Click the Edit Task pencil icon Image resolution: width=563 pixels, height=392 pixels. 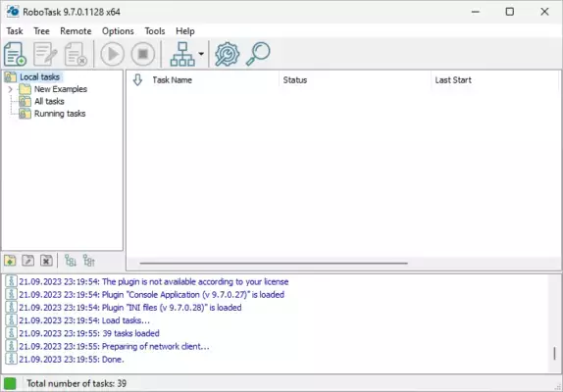pos(45,54)
